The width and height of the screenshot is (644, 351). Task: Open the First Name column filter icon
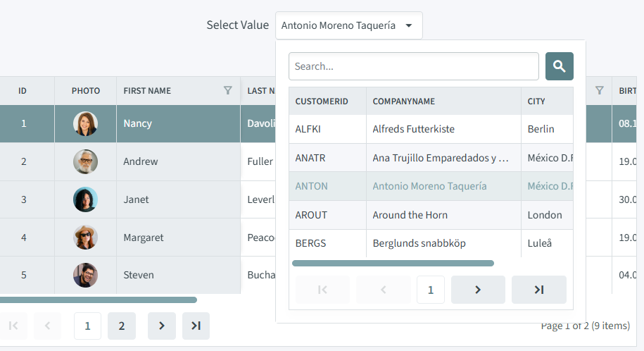pos(227,90)
